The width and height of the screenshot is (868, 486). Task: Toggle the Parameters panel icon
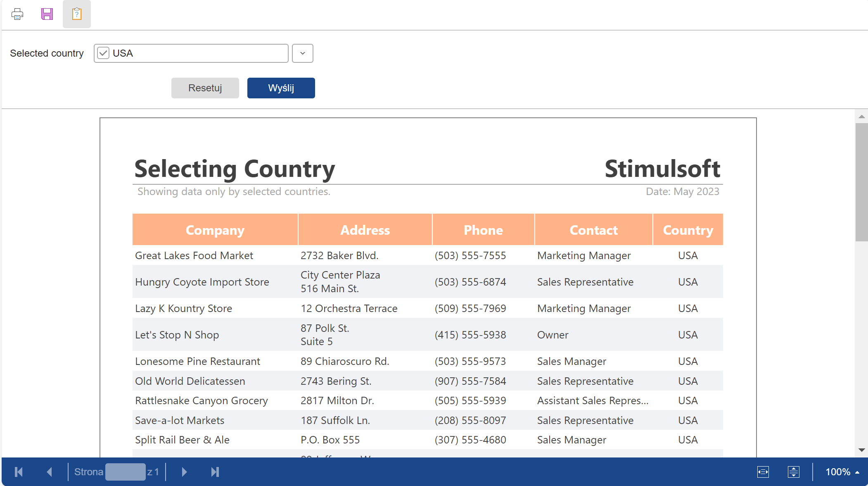click(x=77, y=14)
